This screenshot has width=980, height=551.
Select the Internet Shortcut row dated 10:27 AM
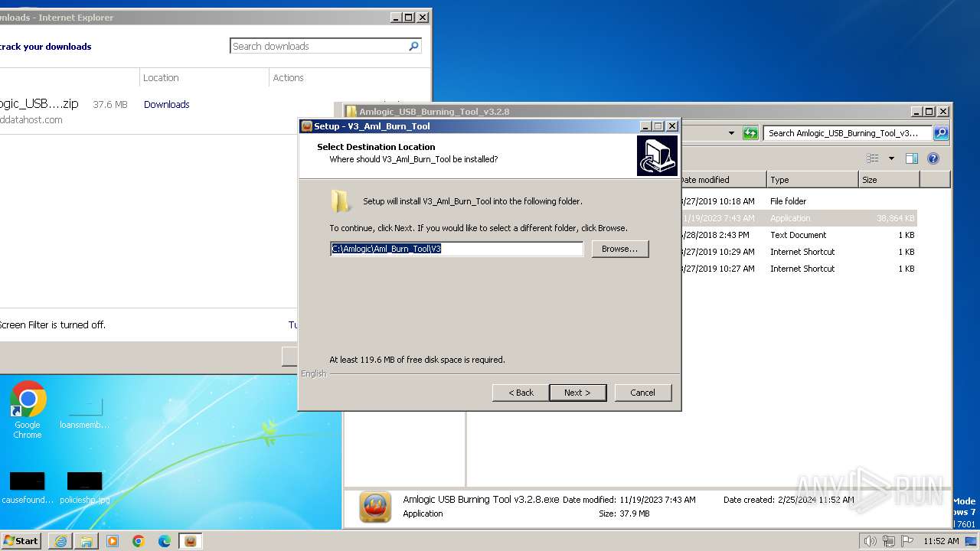[x=799, y=269]
